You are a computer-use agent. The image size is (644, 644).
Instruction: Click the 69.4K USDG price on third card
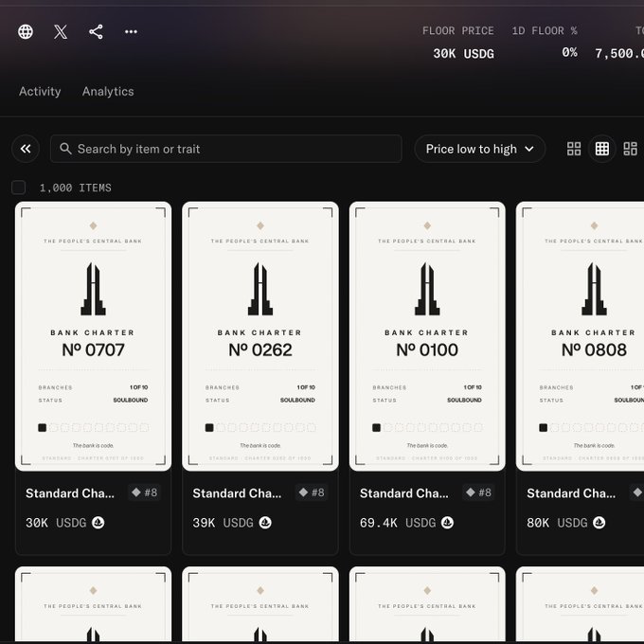point(398,523)
